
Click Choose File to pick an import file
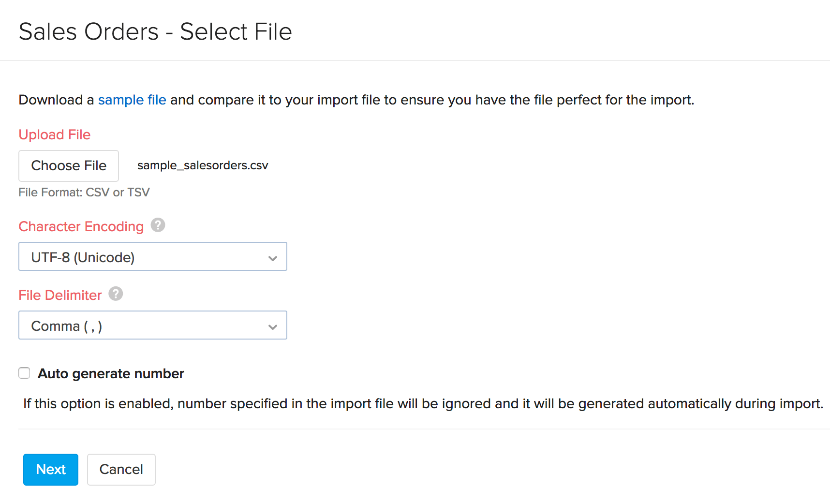point(68,165)
